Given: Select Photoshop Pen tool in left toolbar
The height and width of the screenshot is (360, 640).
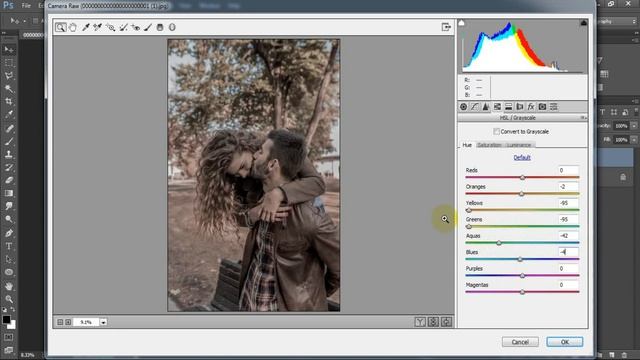Looking at the screenshot, I should 9,233.
